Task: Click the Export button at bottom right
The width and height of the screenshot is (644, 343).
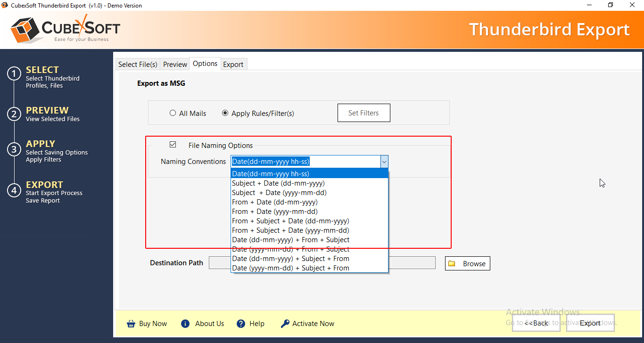Action: 590,323
